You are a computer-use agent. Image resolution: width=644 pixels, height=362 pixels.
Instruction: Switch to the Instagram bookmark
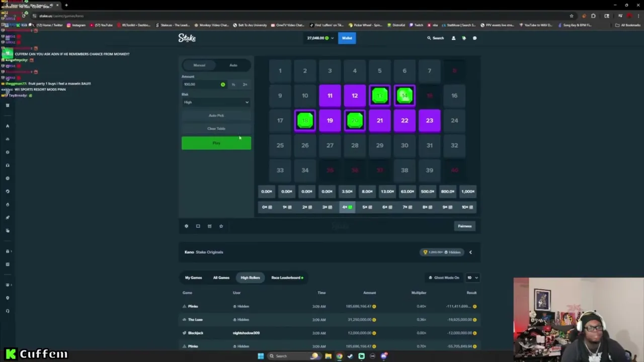[x=76, y=25]
